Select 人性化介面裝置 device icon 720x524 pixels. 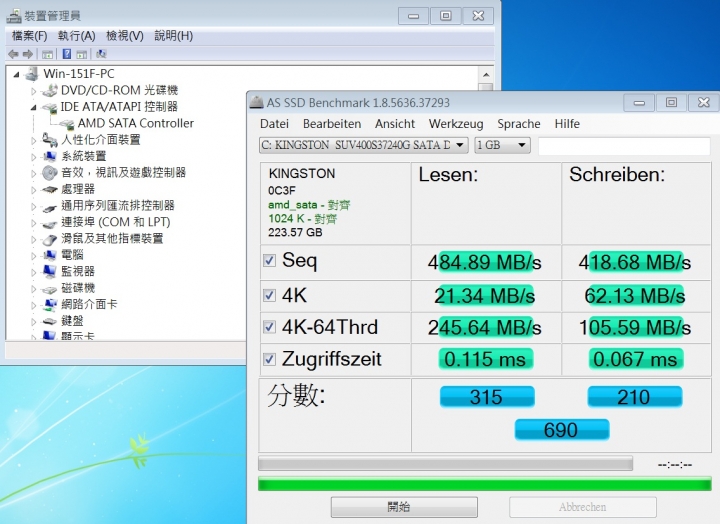50,140
